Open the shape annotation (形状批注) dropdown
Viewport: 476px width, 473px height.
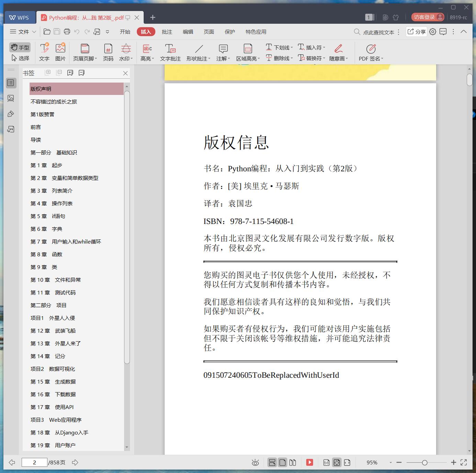199,52
